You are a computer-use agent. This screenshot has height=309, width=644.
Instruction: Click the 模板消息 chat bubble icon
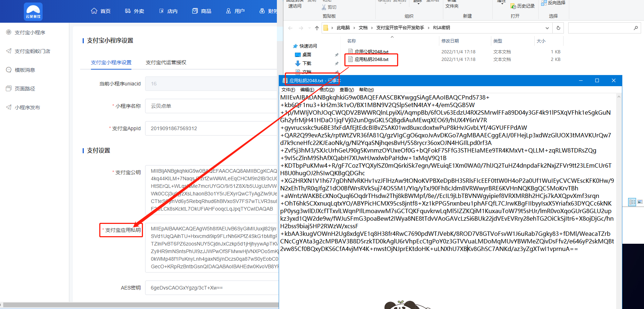point(9,70)
